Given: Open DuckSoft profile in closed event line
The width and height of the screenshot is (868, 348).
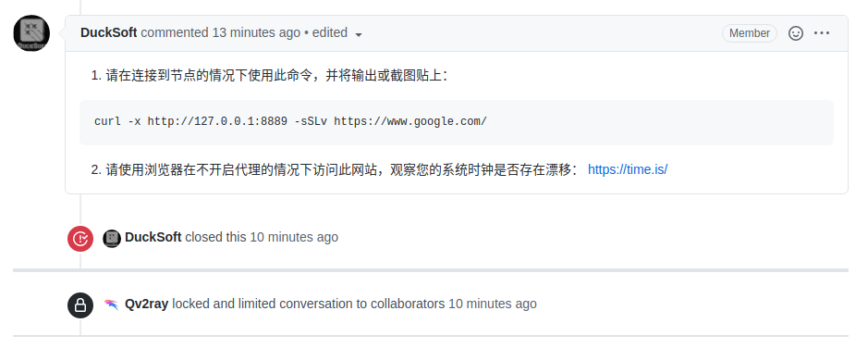Looking at the screenshot, I should click(153, 237).
